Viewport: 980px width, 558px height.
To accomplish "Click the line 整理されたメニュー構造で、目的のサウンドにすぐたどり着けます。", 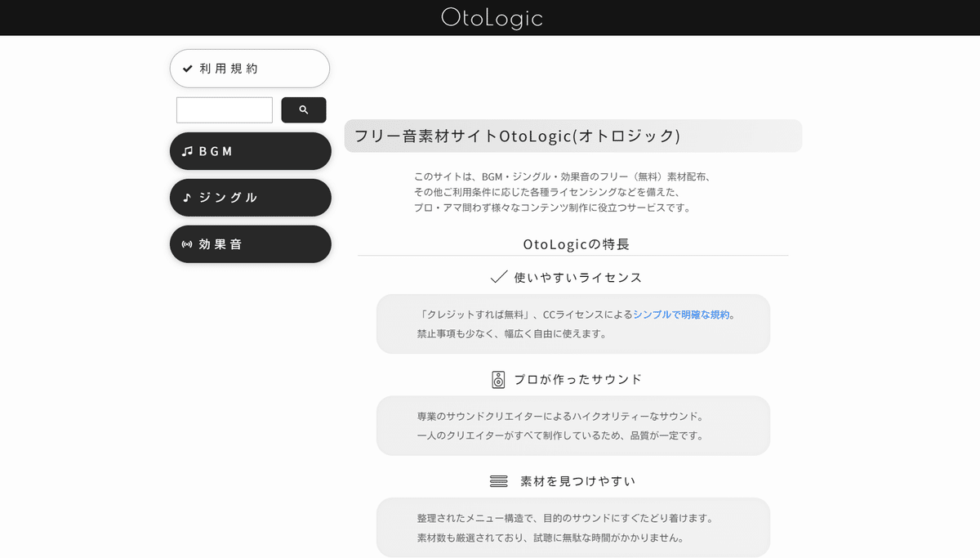I will tap(565, 519).
